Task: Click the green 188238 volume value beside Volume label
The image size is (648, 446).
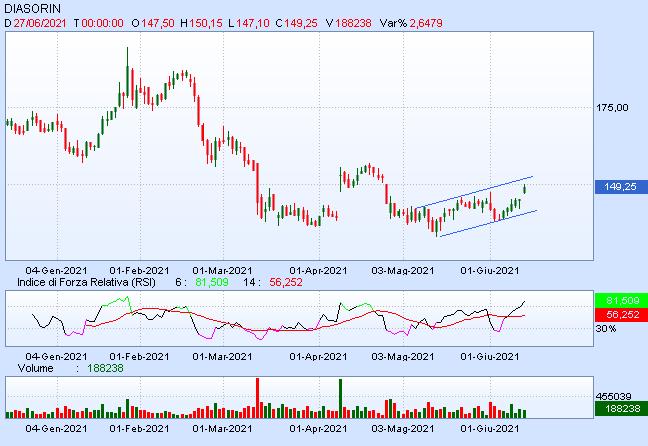Action: [105, 368]
